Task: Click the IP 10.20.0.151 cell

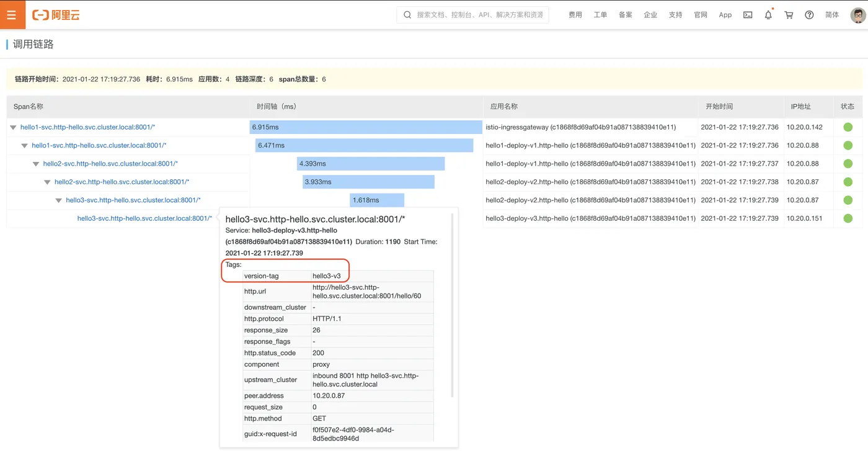Action: click(x=805, y=218)
